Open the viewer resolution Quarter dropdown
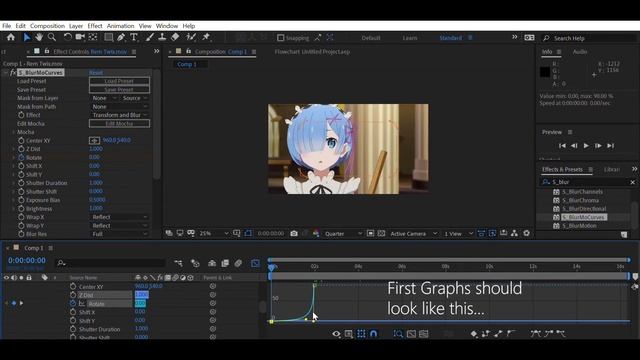This screenshot has height=360, width=640. (342, 233)
